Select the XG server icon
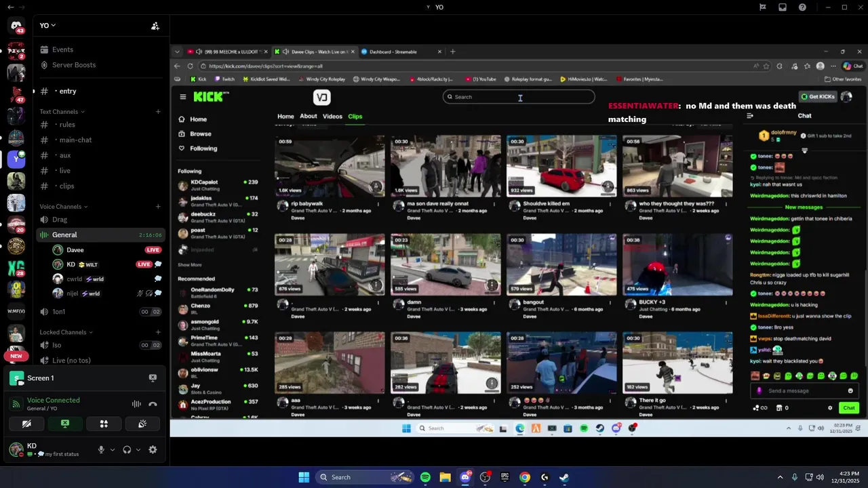 16,268
